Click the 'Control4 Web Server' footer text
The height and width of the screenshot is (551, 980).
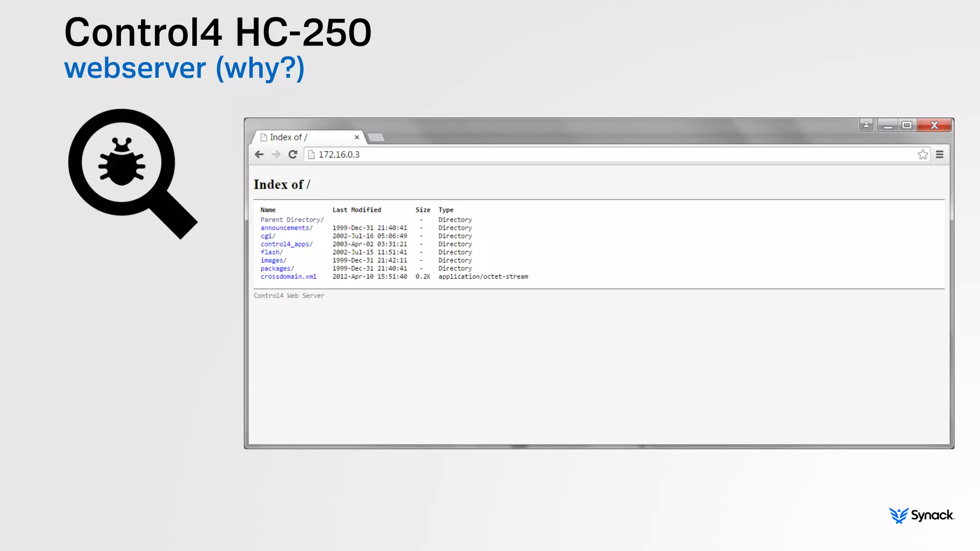tap(289, 296)
